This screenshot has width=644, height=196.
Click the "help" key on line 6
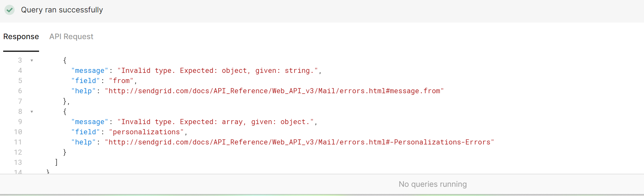tap(83, 91)
